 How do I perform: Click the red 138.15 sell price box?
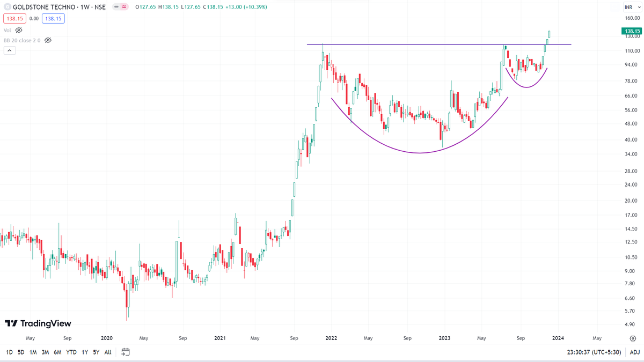(14, 18)
